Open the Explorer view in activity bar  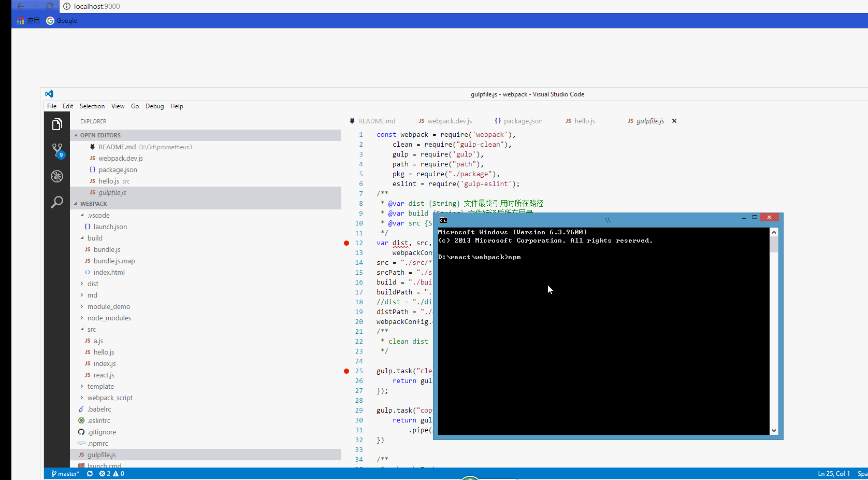pos(57,124)
